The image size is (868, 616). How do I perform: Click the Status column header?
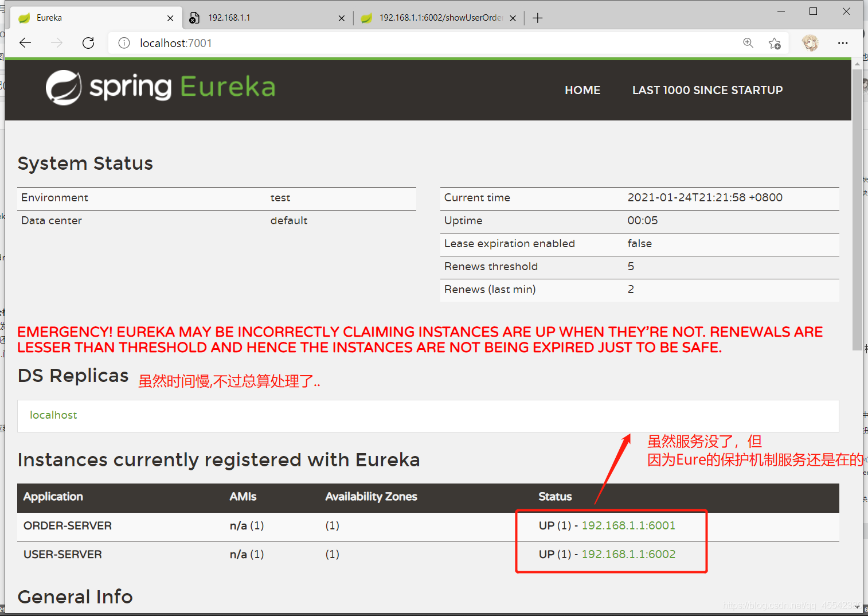coord(555,497)
